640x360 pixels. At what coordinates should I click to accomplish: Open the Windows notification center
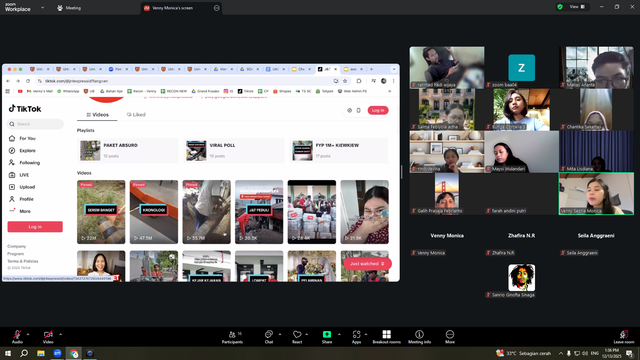point(629,353)
